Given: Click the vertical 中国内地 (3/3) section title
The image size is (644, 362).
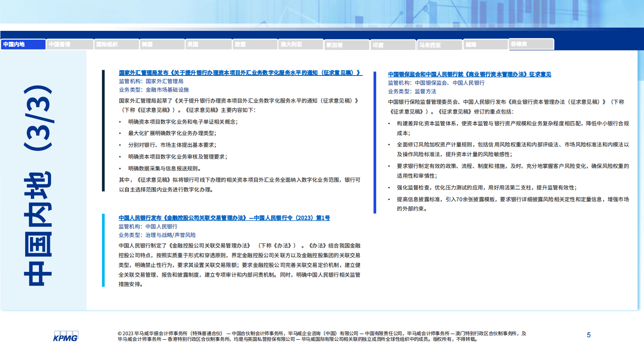Looking at the screenshot, I should click(x=38, y=185).
